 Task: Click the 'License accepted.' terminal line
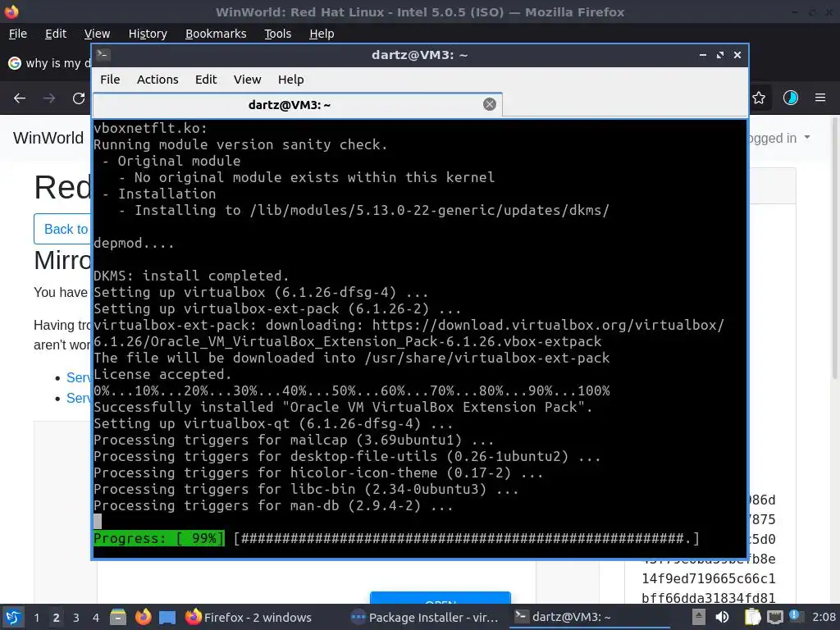162,374
